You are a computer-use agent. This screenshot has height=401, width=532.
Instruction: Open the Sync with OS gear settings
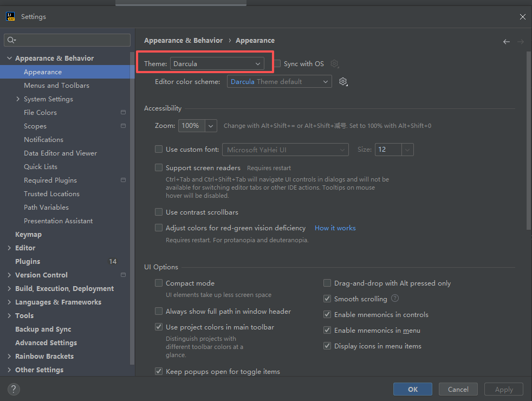[x=335, y=63]
